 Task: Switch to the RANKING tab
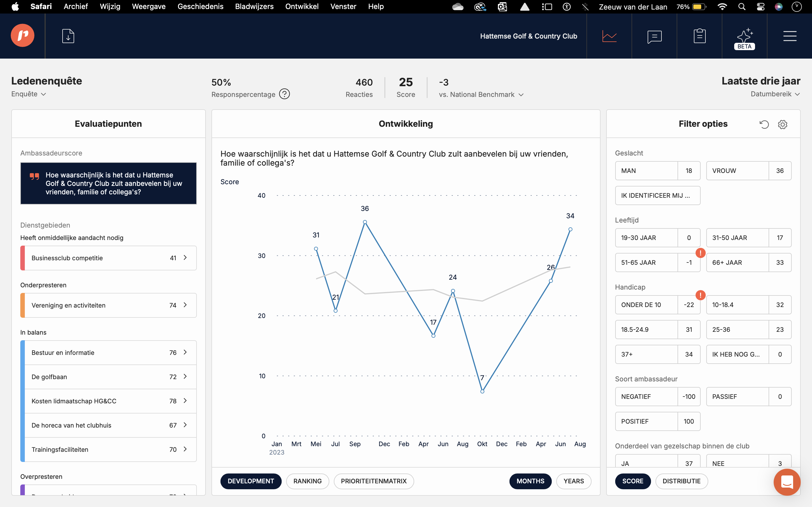click(307, 481)
